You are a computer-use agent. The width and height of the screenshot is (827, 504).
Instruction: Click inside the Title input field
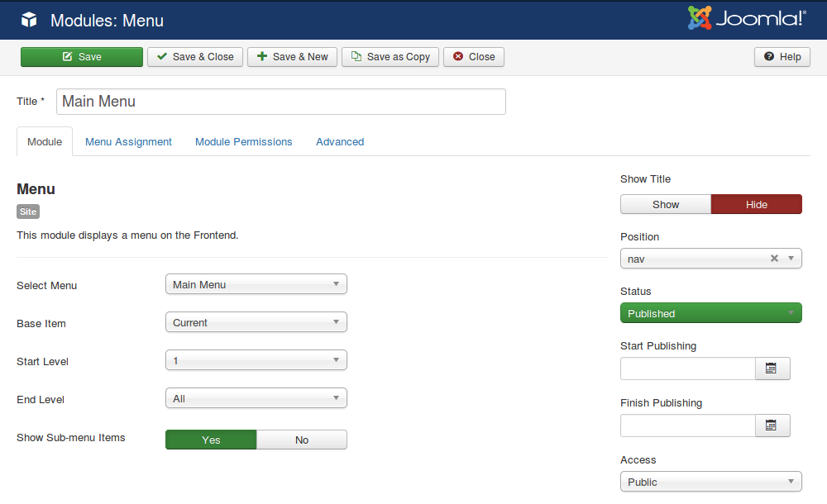(x=281, y=101)
